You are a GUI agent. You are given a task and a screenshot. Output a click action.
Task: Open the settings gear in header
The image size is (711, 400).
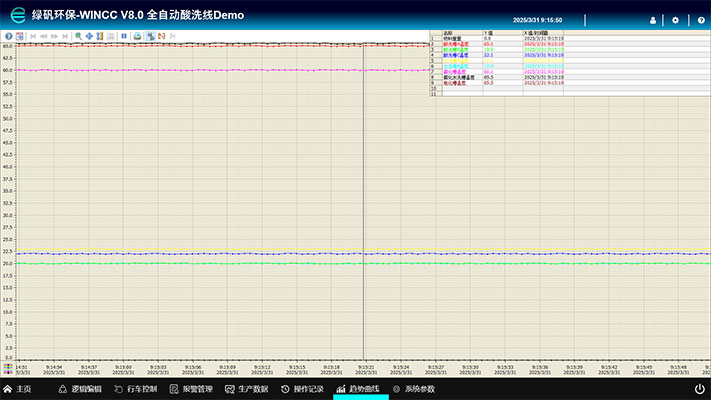[676, 20]
